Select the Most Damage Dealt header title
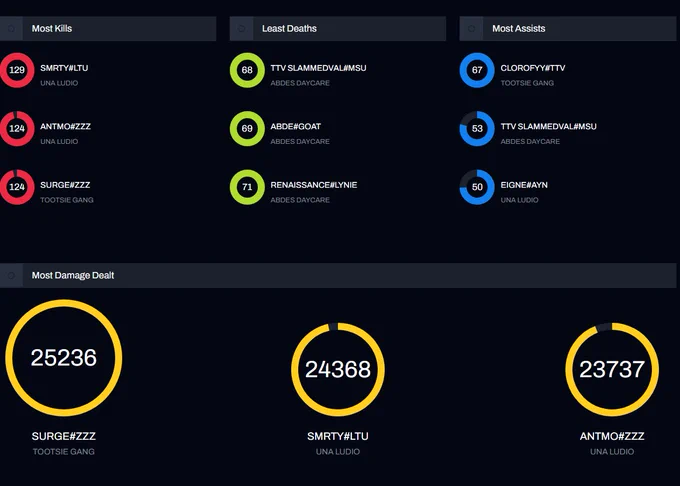 click(x=73, y=275)
